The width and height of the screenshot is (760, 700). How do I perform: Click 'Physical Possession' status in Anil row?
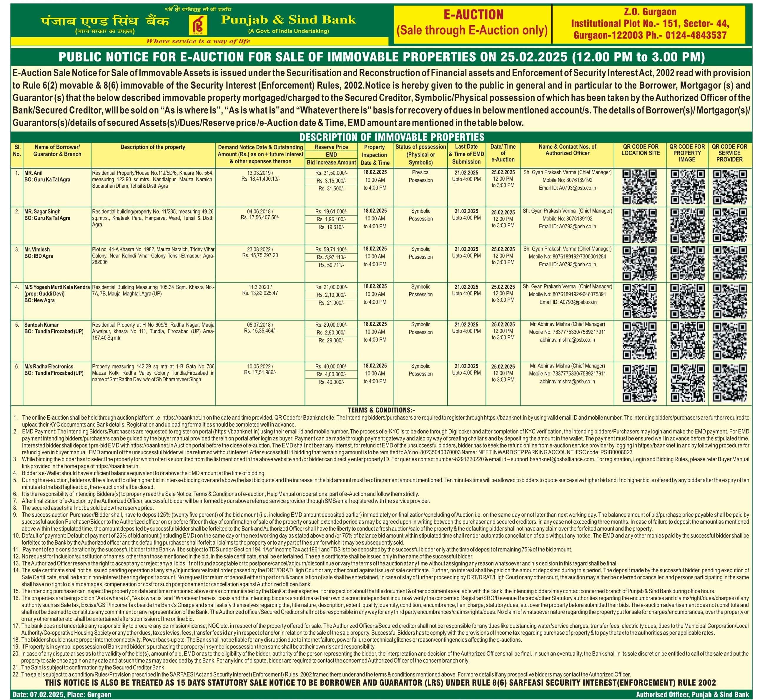click(x=421, y=176)
